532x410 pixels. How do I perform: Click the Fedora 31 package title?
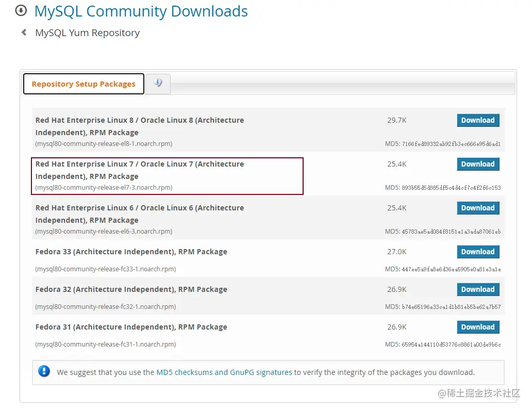click(x=131, y=327)
